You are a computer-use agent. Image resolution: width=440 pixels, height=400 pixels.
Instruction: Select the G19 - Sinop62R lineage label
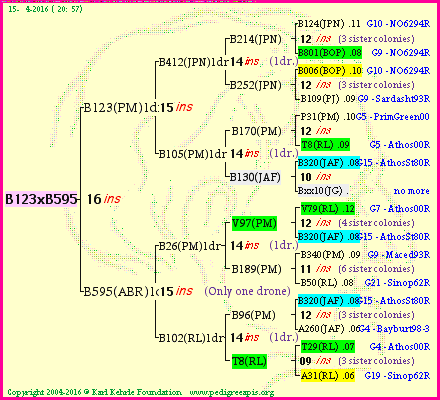pyautogui.click(x=397, y=376)
